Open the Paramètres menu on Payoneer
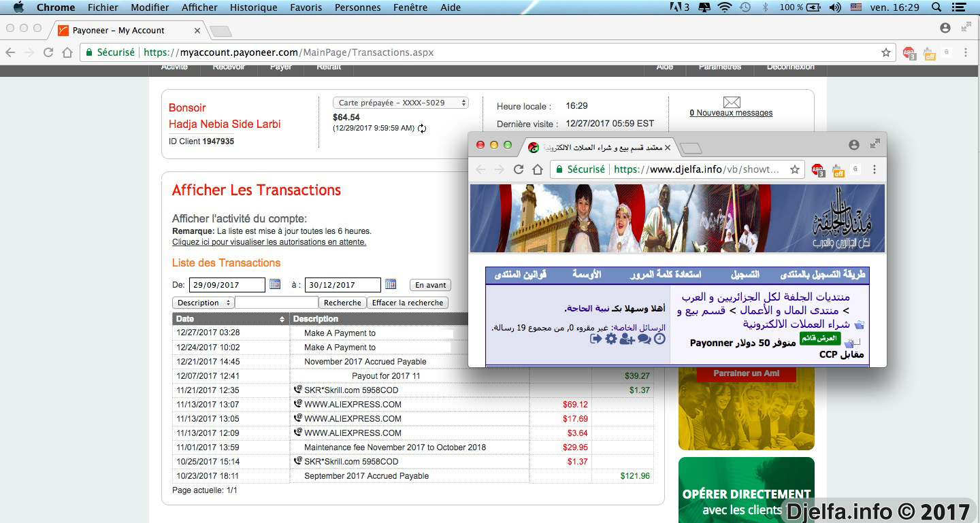The width and height of the screenshot is (980, 523). (720, 67)
